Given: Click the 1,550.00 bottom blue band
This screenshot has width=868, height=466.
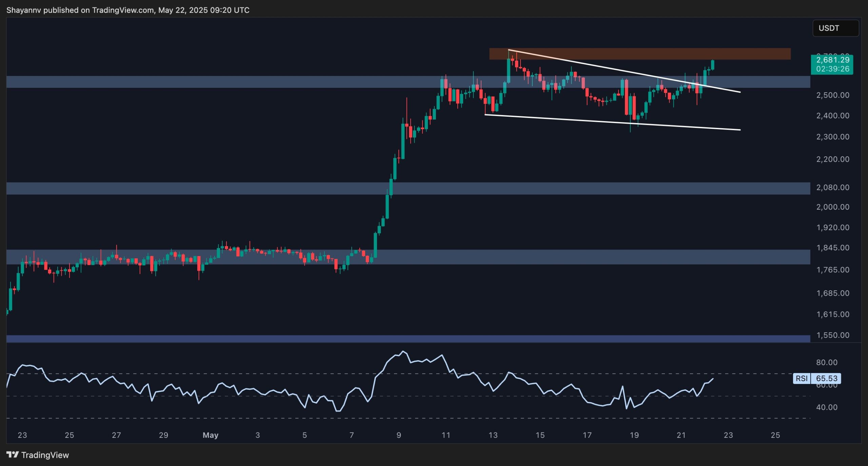Looking at the screenshot, I should 407,338.
